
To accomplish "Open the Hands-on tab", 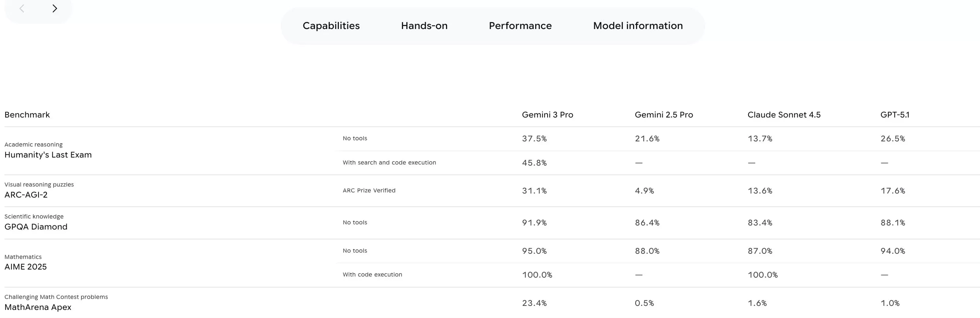I will (424, 25).
